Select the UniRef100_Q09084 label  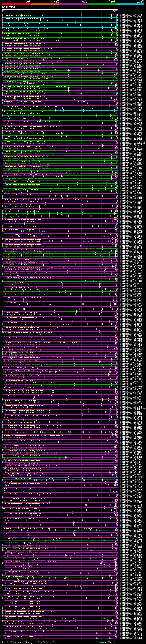pos(131,198)
